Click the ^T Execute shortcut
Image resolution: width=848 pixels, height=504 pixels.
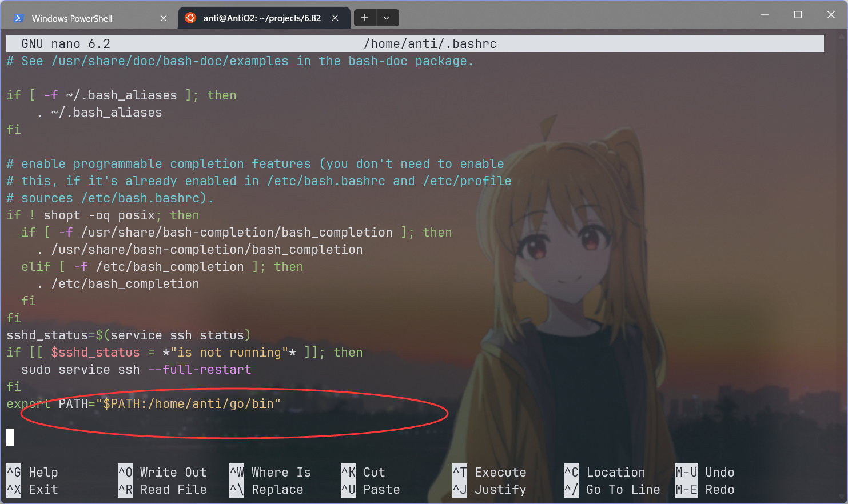coord(489,473)
